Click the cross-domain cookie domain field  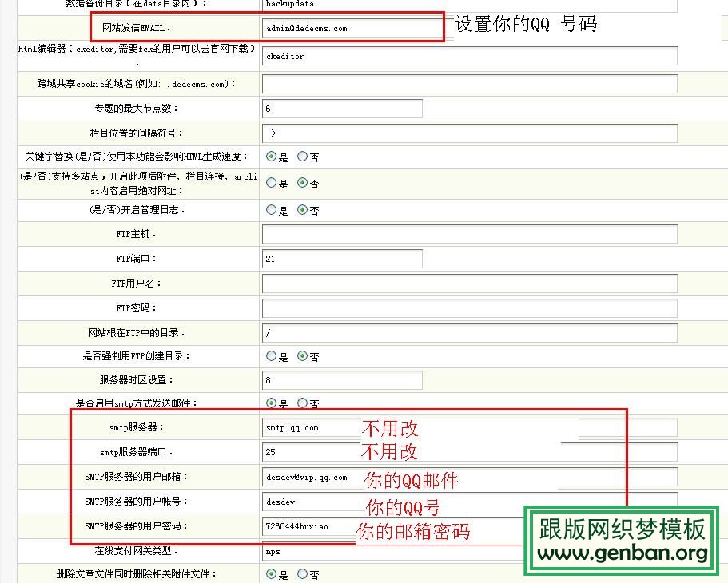(467, 83)
